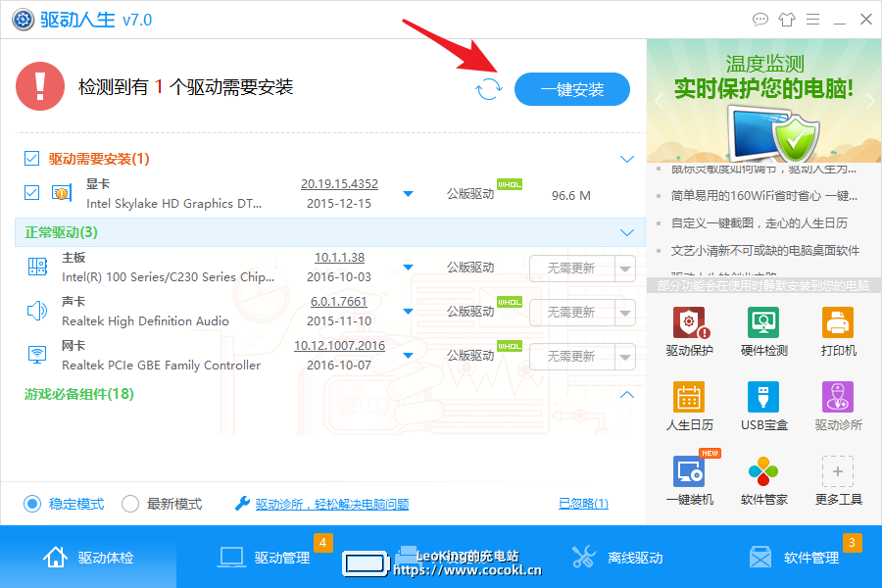The width and height of the screenshot is (882, 588).
Task: Click the 正常驱动(3) heading
Action: click(x=61, y=232)
